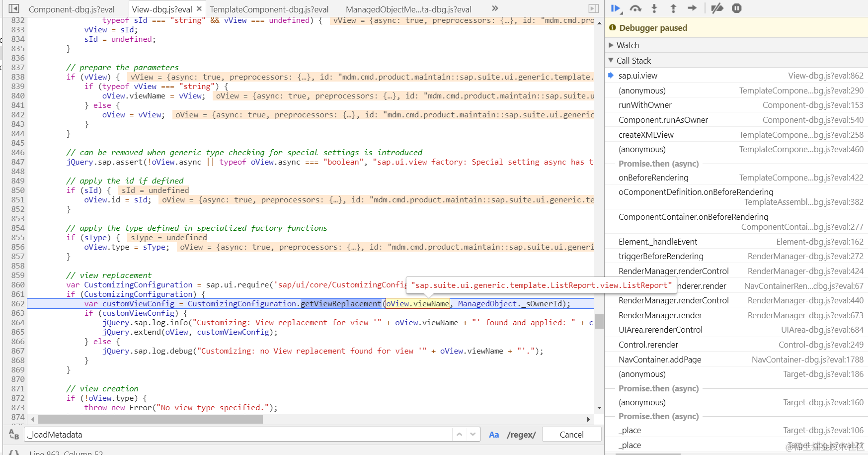
Task: Select the RenderManager.render stack frame
Action: 736,315
